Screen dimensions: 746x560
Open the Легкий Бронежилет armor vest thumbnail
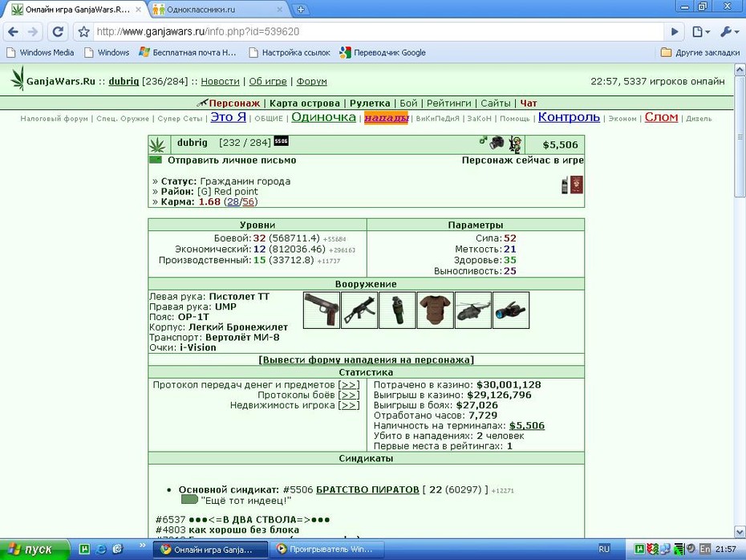pyautogui.click(x=436, y=310)
